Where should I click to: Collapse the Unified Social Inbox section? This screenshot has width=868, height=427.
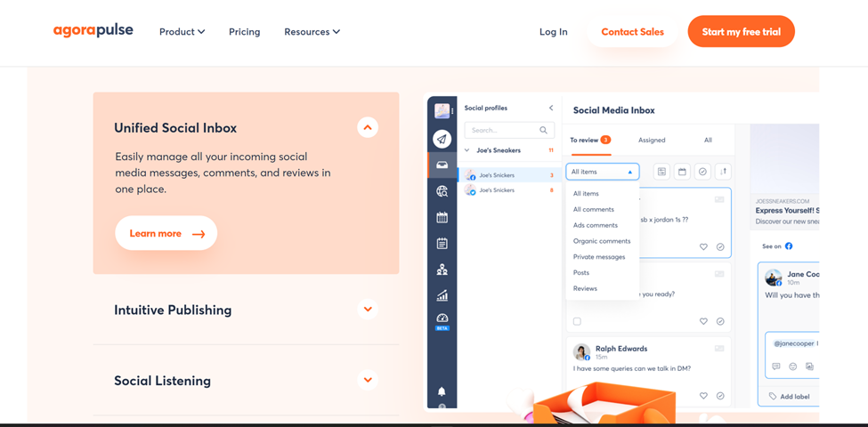tap(368, 128)
